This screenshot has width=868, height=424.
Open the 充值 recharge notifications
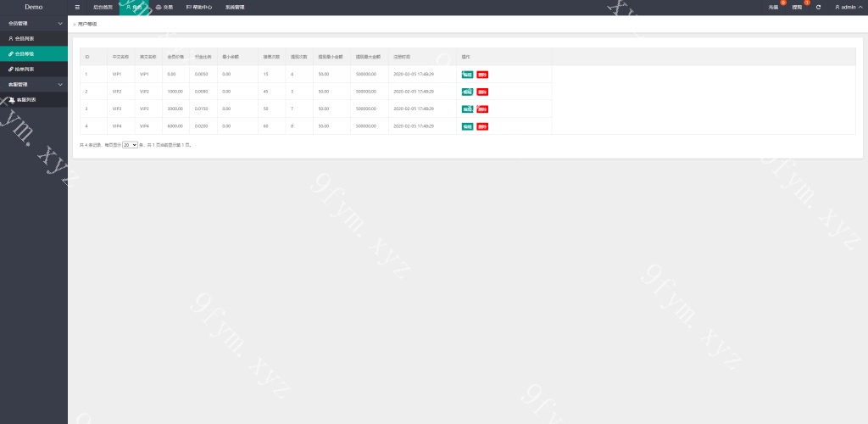click(x=773, y=7)
